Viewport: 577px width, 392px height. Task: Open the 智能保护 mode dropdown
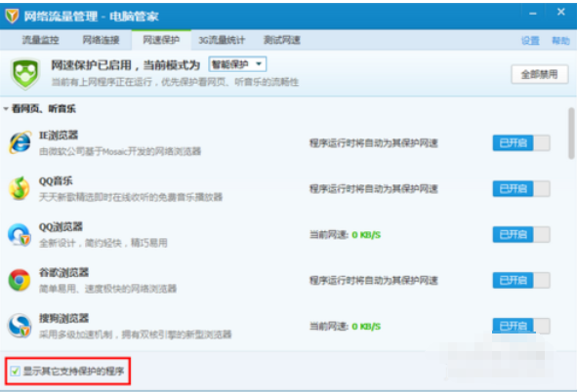(237, 64)
